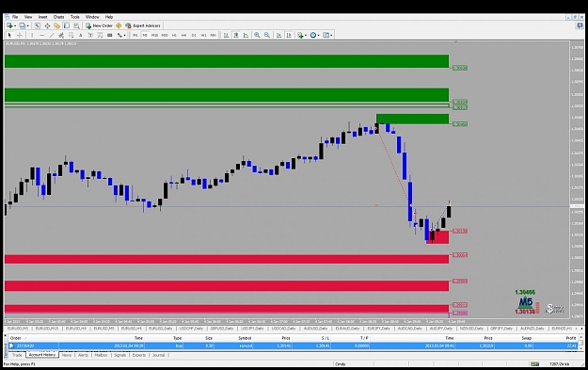588x370 pixels.
Task: Open a new chart window
Action: 9,25
